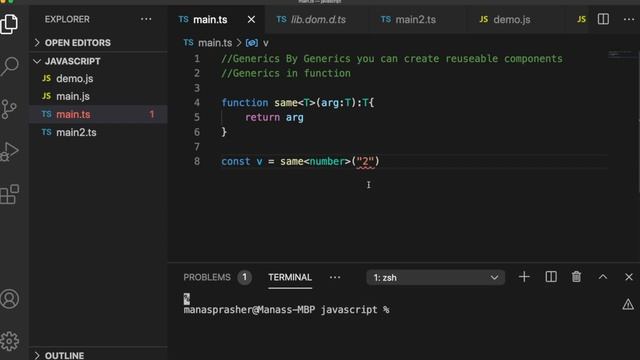This screenshot has height=360, width=640.
Task: Click main.ts in the breadcrumb
Action: point(215,43)
